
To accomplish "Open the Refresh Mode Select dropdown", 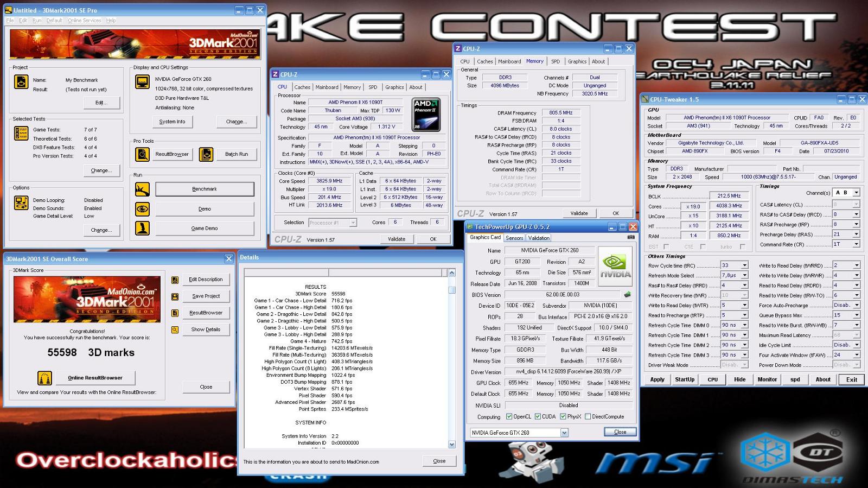I will pyautogui.click(x=744, y=276).
